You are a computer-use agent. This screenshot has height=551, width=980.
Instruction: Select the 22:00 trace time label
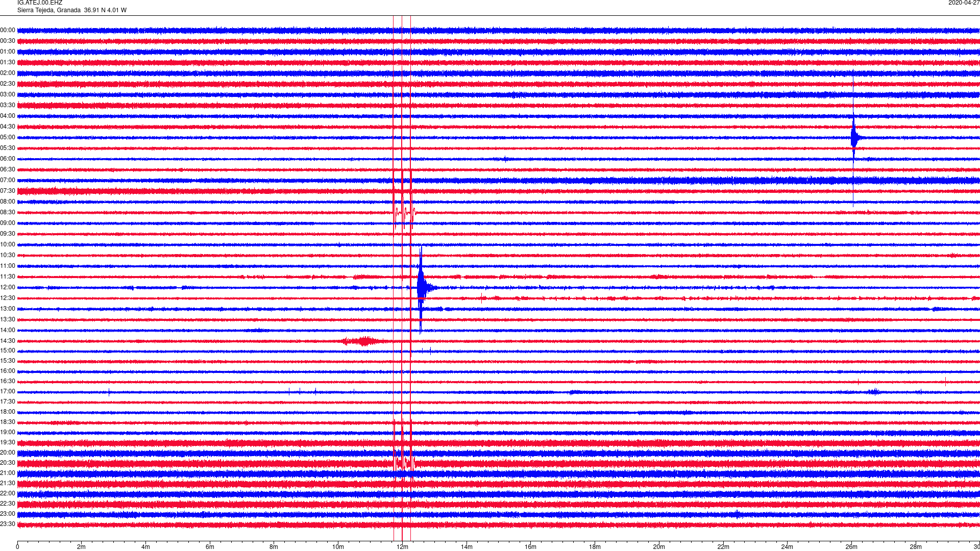(8, 494)
